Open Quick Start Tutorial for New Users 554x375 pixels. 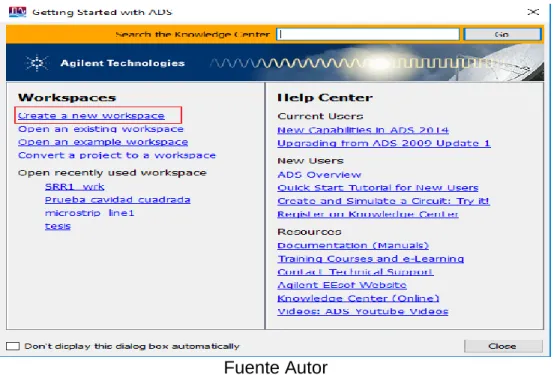pyautogui.click(x=378, y=188)
